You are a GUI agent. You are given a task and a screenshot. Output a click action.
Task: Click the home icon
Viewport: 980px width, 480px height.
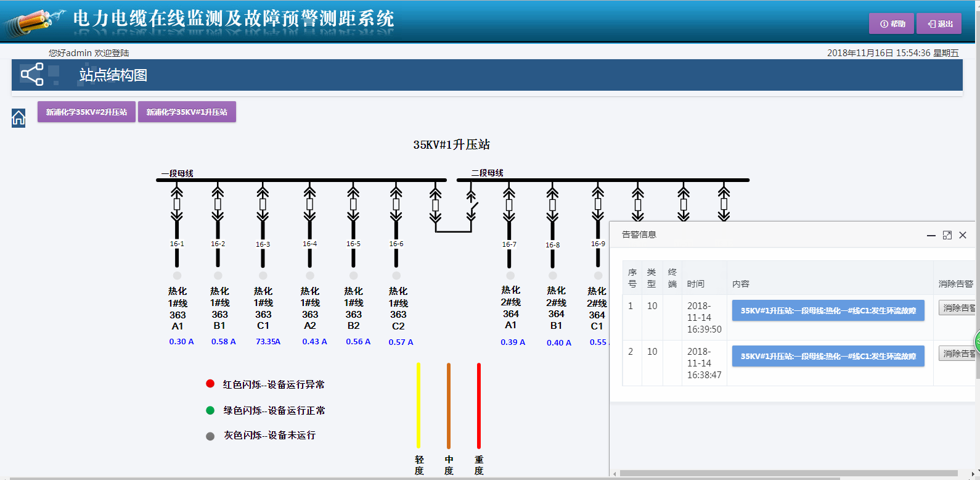point(18,118)
